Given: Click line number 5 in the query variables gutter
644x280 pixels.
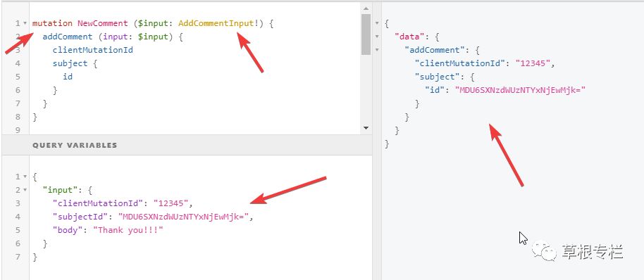Looking at the screenshot, I should coord(17,230).
